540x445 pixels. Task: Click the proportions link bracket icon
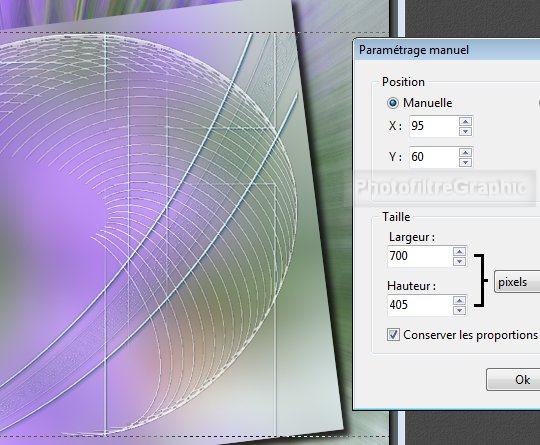(x=480, y=280)
